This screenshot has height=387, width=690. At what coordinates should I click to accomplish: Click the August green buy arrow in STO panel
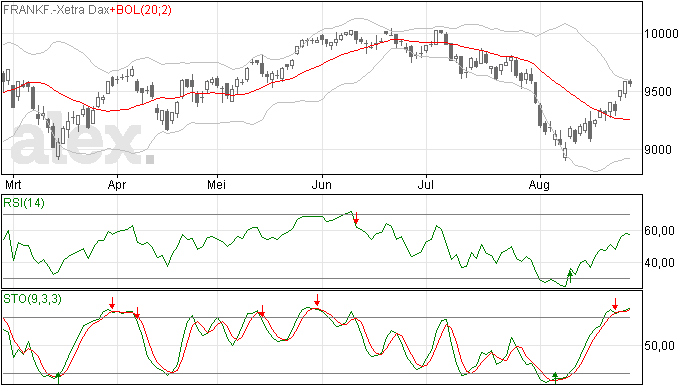click(555, 378)
